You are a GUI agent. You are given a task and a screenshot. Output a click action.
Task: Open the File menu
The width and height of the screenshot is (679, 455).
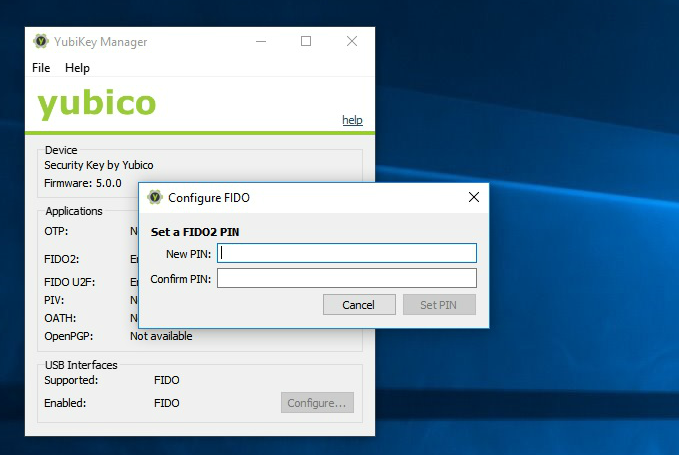pyautogui.click(x=41, y=68)
